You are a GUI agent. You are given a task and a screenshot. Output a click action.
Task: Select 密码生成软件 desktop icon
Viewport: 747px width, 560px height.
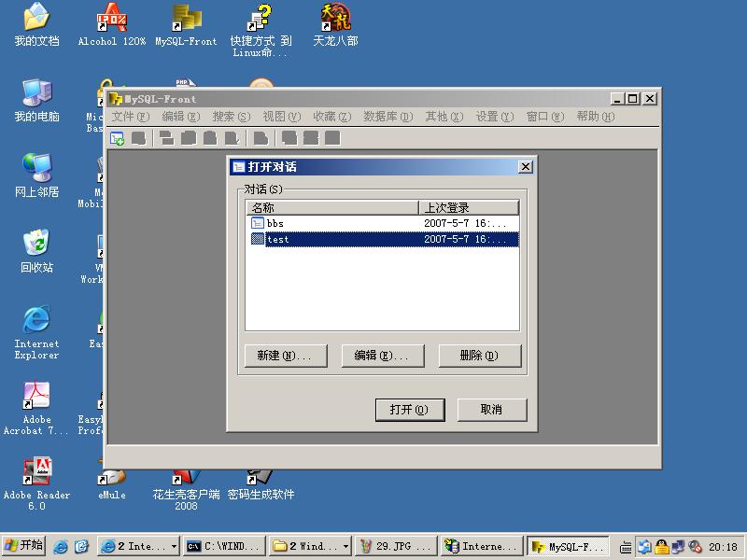[261, 485]
